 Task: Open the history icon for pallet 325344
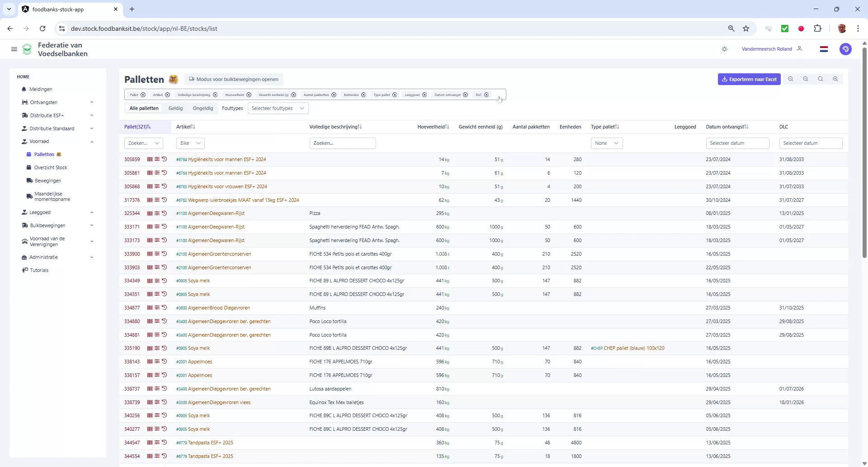[164, 213]
